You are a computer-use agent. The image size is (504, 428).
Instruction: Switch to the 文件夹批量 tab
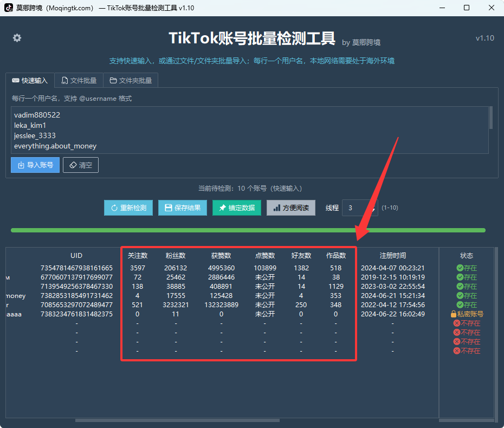coord(131,80)
